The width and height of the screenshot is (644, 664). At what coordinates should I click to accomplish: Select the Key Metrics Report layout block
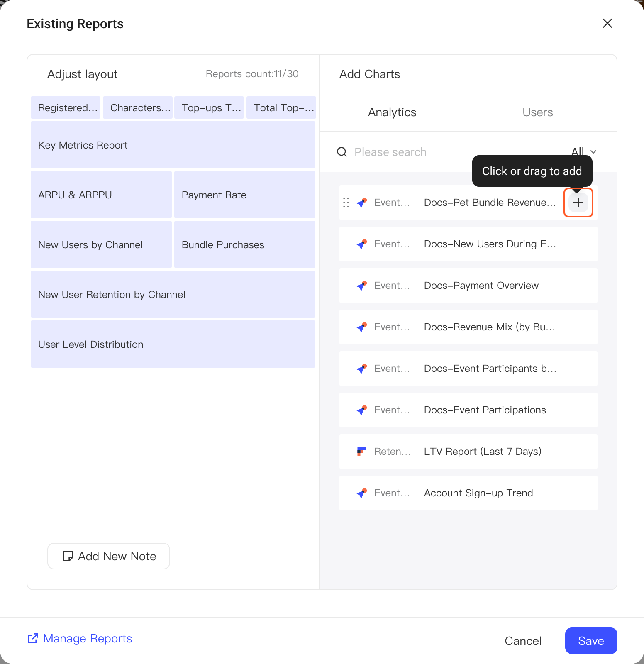173,145
